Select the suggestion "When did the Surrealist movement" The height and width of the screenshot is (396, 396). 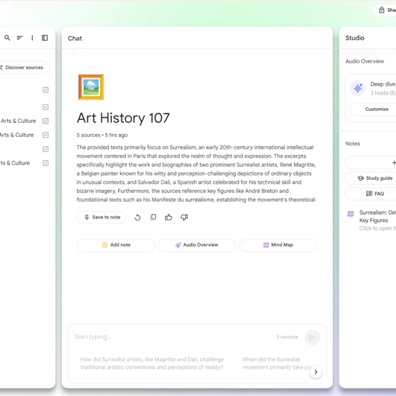[276, 363]
